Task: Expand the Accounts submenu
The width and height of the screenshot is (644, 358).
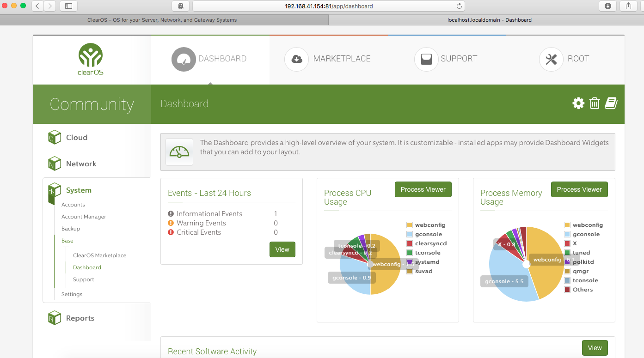Action: click(73, 205)
